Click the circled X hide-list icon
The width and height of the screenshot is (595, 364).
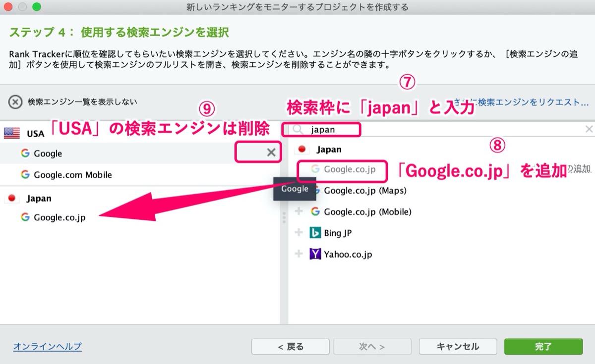coord(16,102)
